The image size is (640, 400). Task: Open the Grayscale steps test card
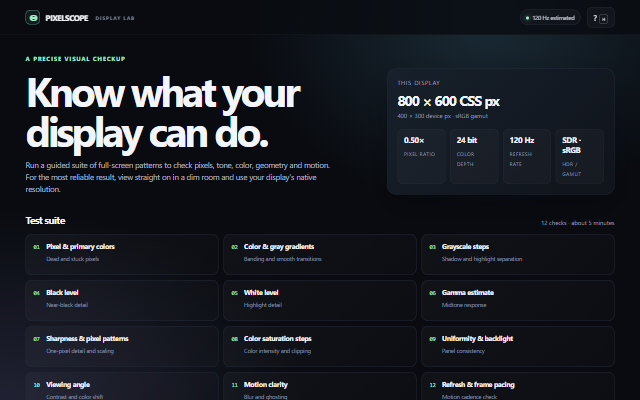[x=518, y=254]
